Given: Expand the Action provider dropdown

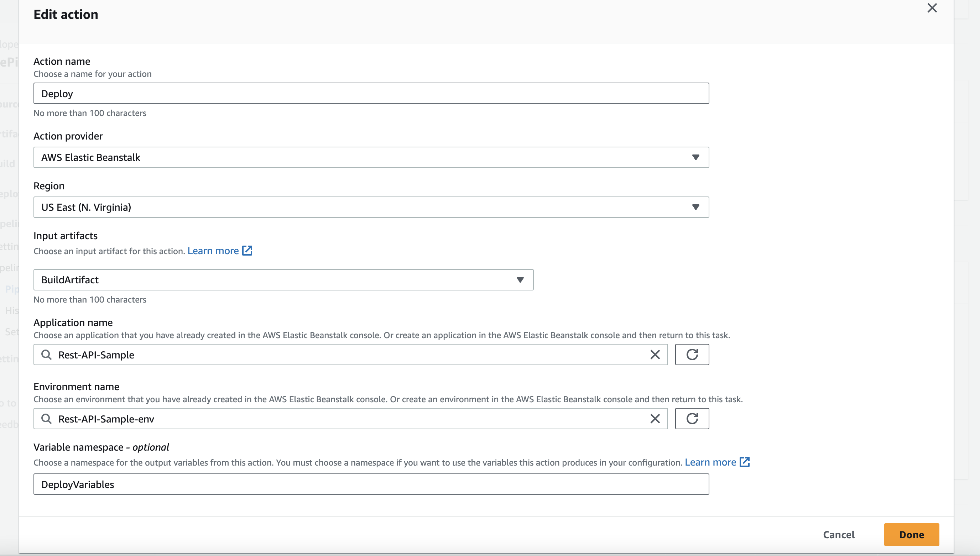Looking at the screenshot, I should [x=695, y=157].
